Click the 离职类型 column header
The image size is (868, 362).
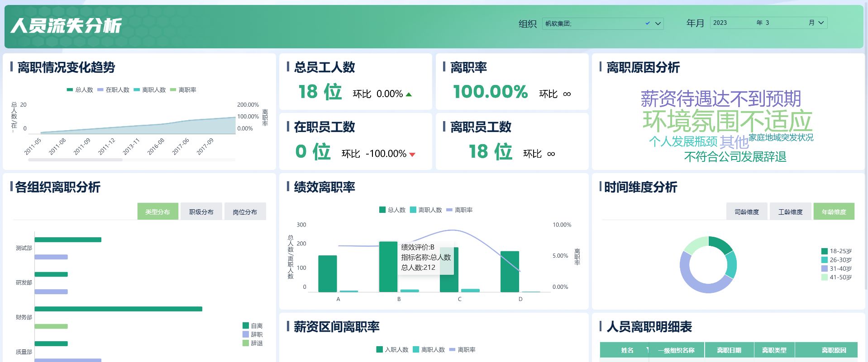click(x=774, y=350)
